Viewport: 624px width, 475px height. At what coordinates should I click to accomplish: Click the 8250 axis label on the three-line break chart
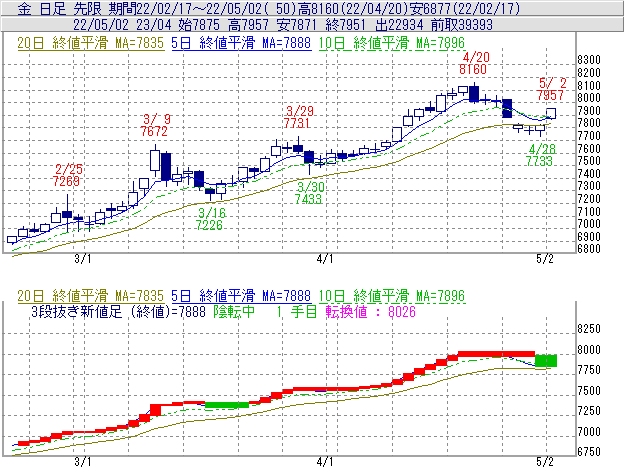(x=589, y=329)
